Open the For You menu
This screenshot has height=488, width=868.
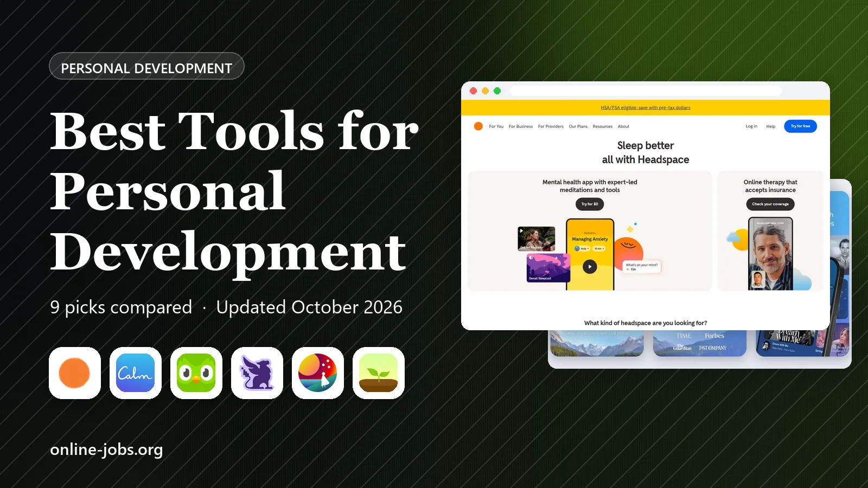coord(496,126)
